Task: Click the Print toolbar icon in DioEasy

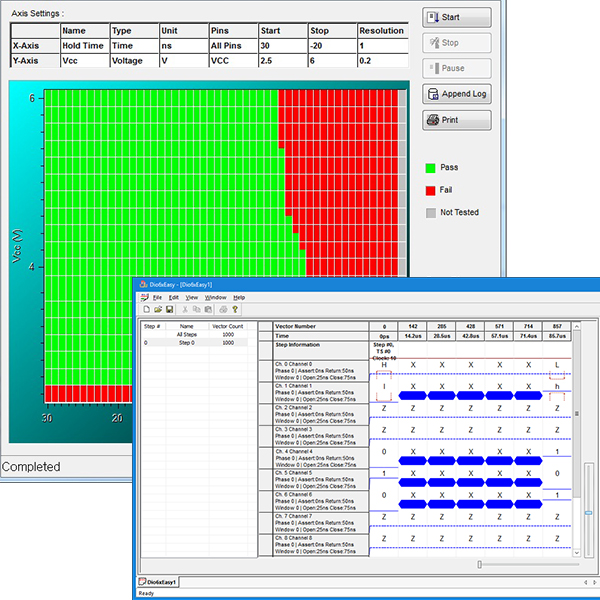Action: click(222, 309)
